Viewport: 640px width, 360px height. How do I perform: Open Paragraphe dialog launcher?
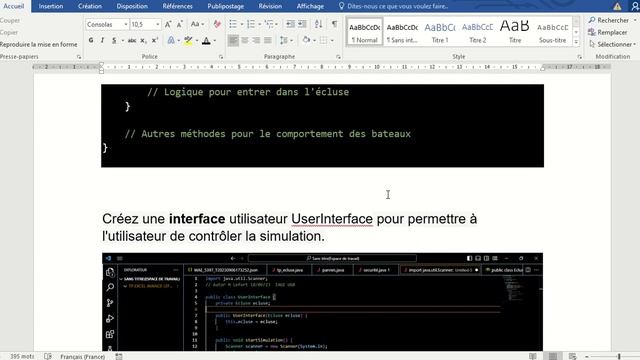[338, 57]
